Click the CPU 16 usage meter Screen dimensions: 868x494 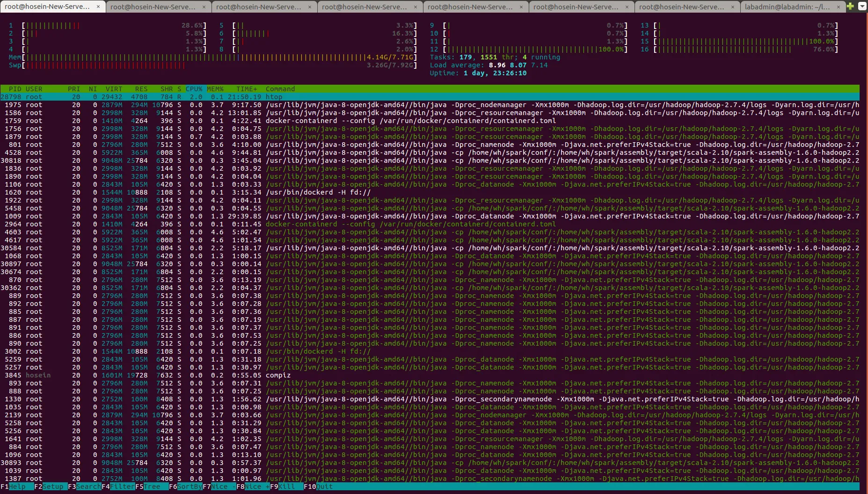coord(739,49)
